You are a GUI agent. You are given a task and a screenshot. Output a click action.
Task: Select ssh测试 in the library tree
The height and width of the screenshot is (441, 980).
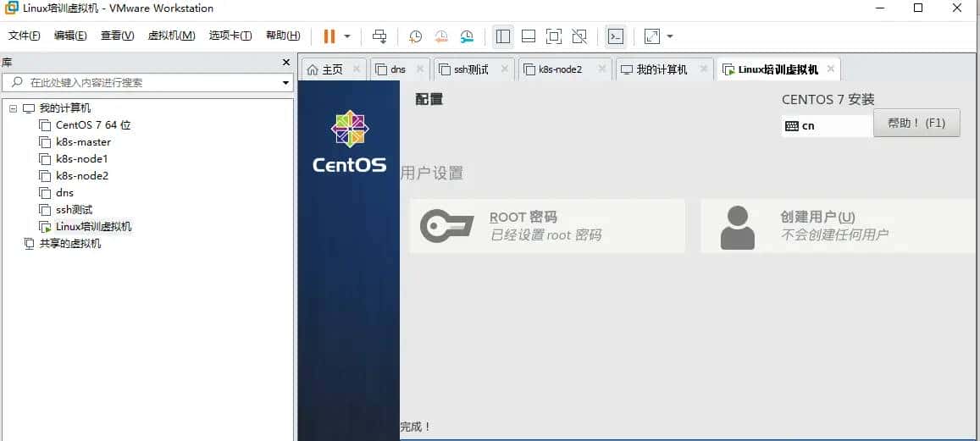click(x=74, y=209)
